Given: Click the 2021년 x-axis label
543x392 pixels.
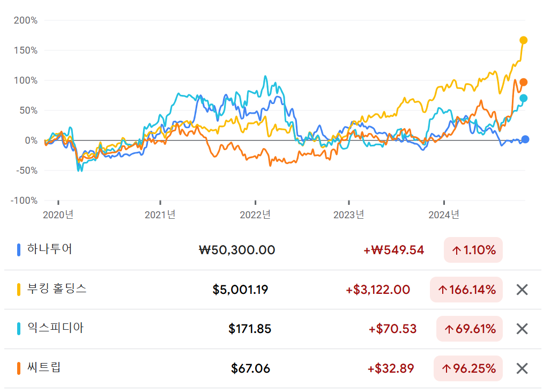Looking at the screenshot, I should 160,215.
